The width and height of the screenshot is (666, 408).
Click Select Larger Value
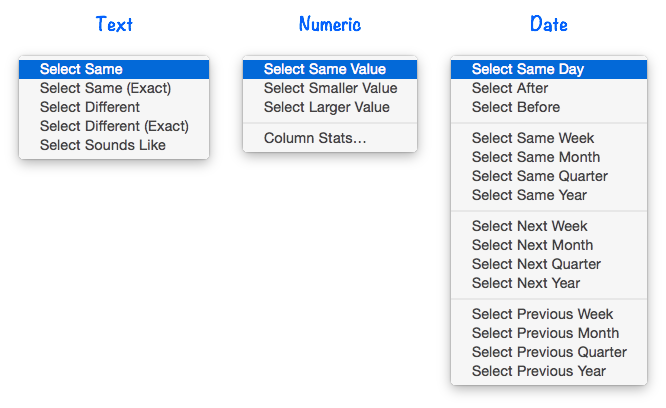330,107
